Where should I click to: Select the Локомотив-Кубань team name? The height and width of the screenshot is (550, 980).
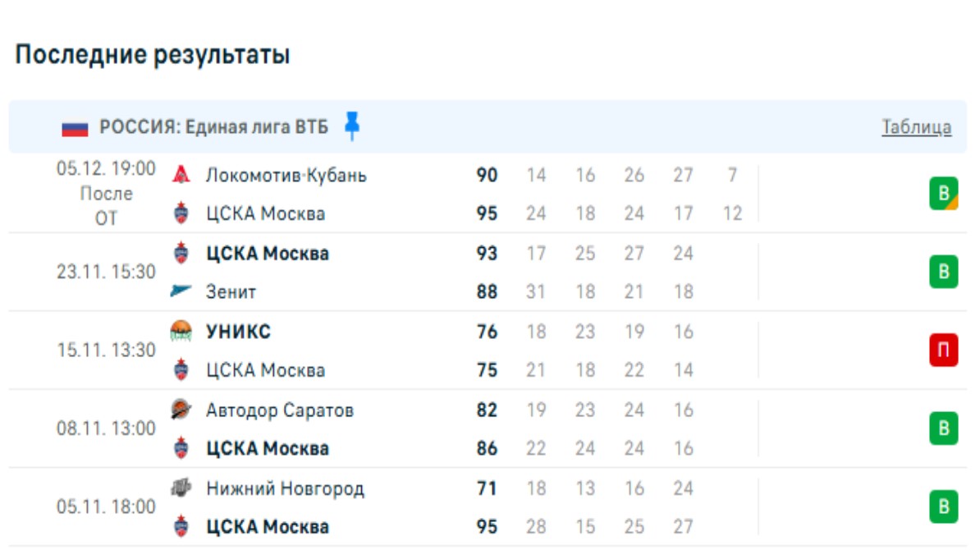[x=286, y=176]
